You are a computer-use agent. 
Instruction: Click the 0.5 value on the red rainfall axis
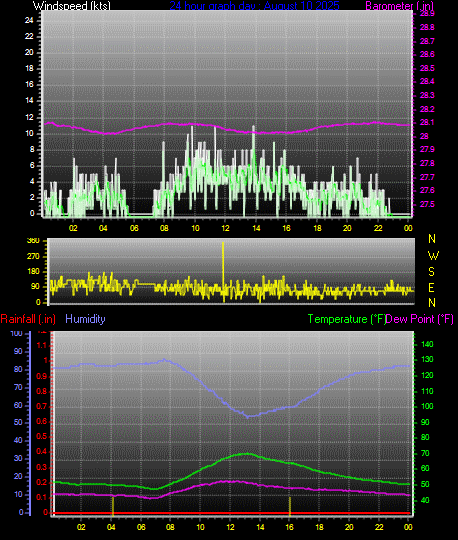tap(42, 437)
